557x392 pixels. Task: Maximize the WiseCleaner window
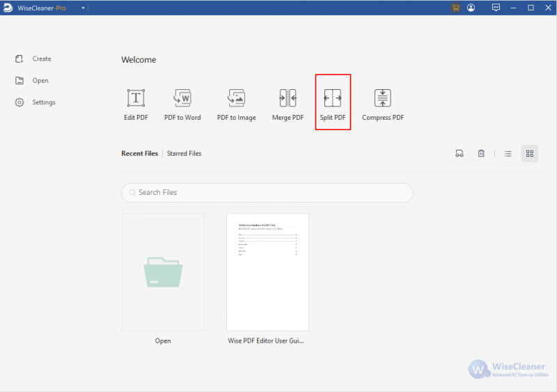[x=531, y=8]
